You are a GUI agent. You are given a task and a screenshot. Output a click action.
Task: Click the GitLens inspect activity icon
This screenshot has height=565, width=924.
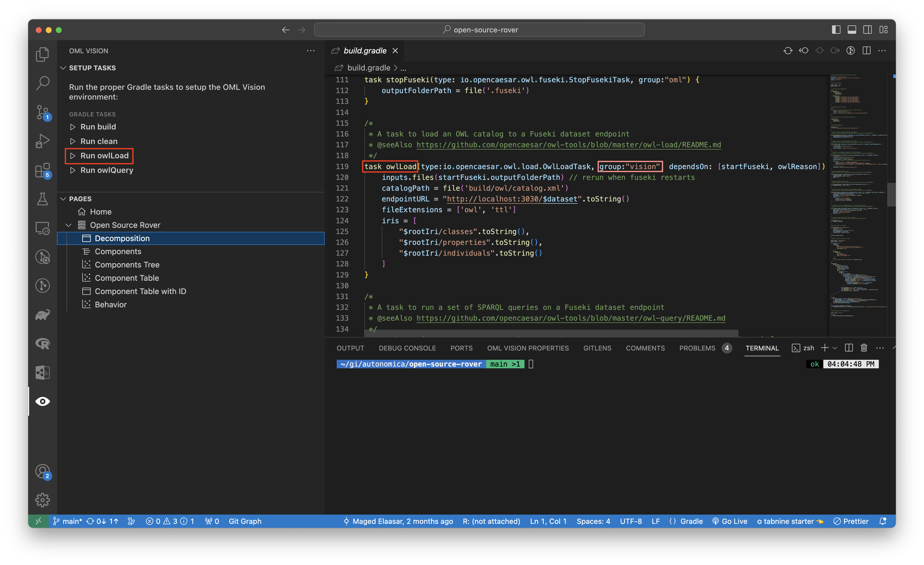[42, 257]
